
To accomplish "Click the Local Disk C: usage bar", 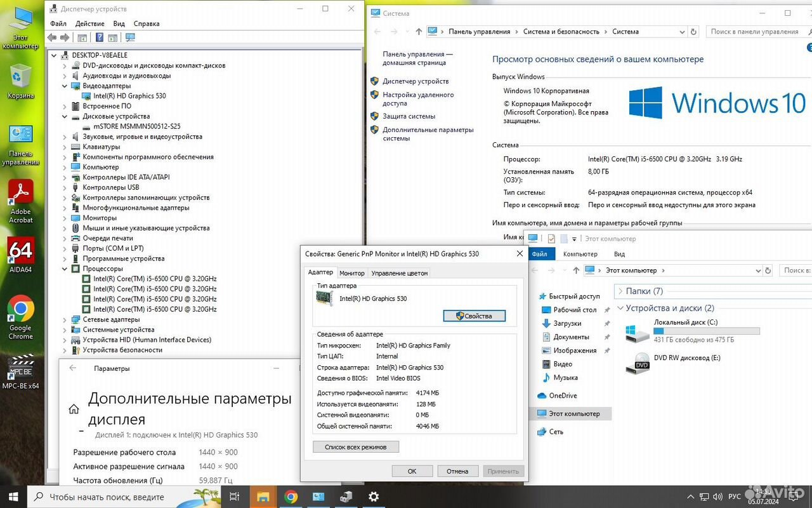I will (x=706, y=331).
